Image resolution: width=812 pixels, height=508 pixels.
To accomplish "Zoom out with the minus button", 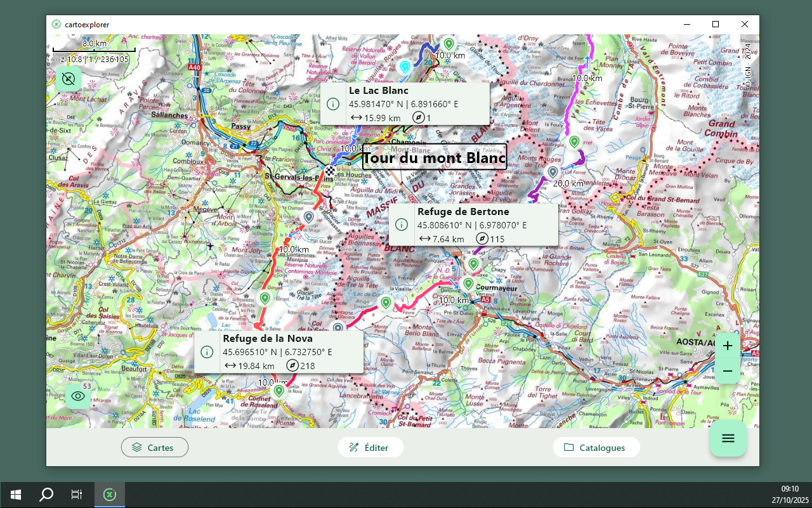I will click(728, 371).
